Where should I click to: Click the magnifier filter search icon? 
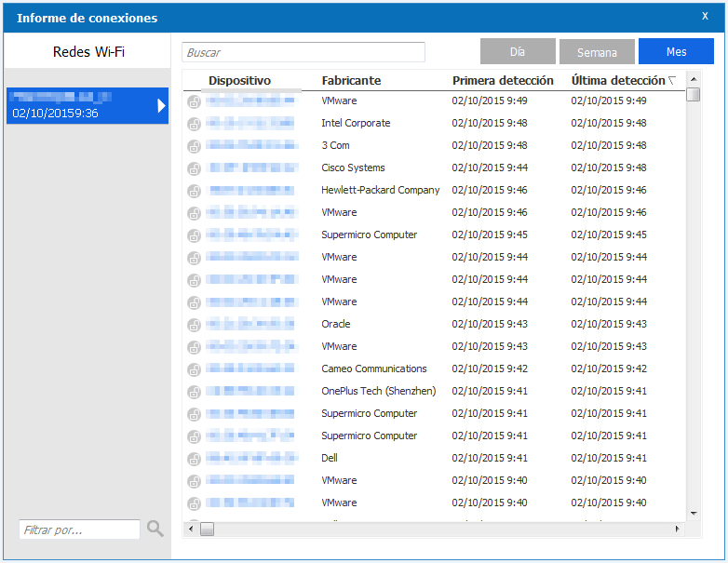coord(155,529)
